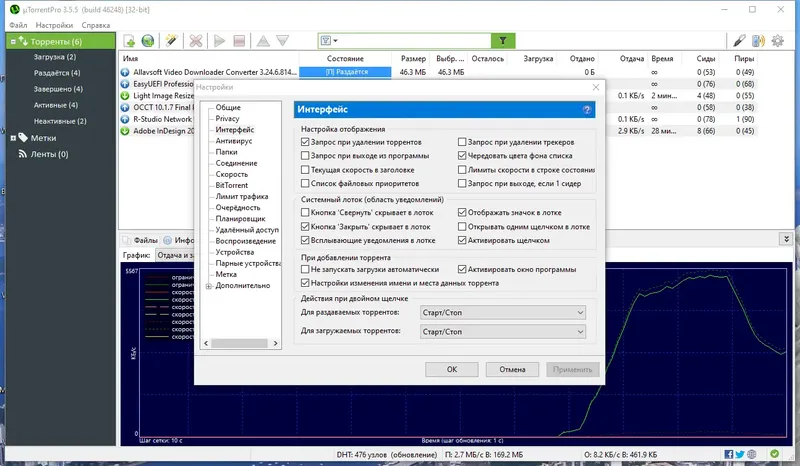Click Add Torrent from URL globe icon
Viewport: 800px width, 466px height.
(x=148, y=41)
